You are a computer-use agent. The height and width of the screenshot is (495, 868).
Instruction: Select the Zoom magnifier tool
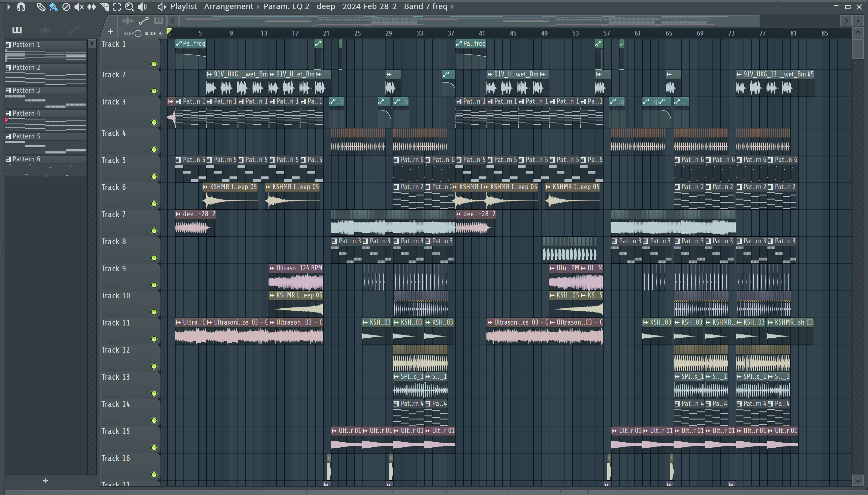click(x=129, y=6)
